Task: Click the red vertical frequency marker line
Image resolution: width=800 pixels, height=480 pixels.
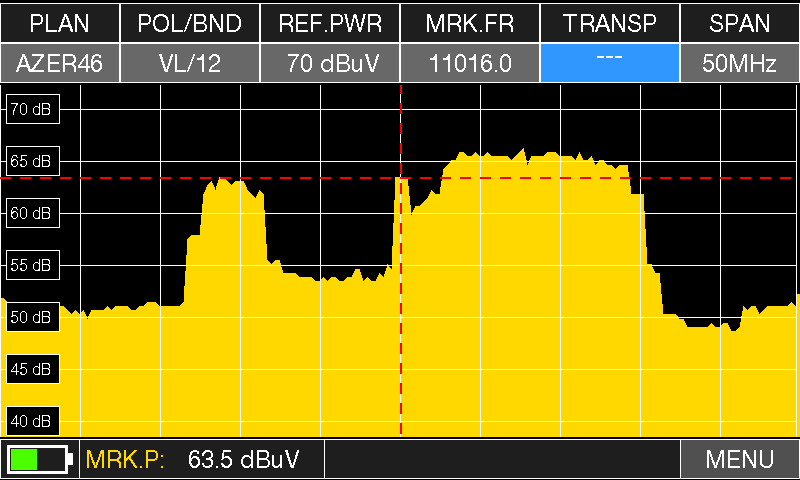Action: (401, 260)
